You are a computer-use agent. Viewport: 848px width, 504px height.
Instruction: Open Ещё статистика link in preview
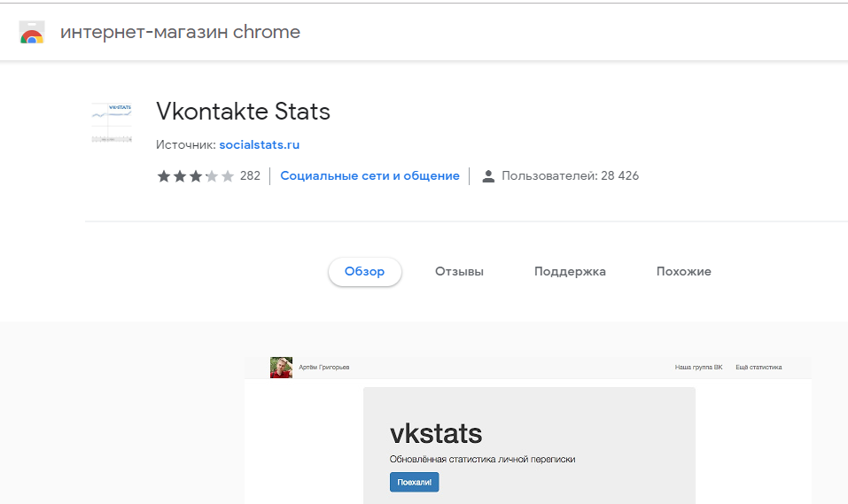point(759,368)
